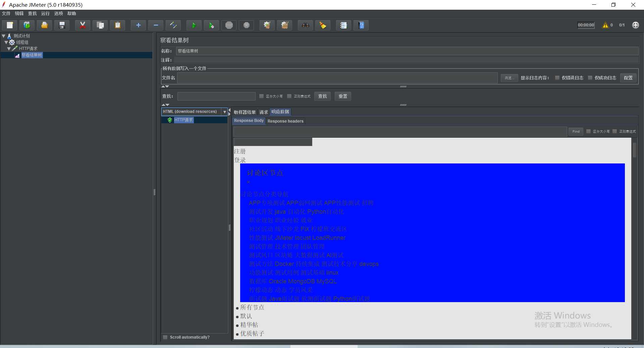Viewport: 644px width, 348px height.
Task: Click the Clear results icon
Action: 267,25
